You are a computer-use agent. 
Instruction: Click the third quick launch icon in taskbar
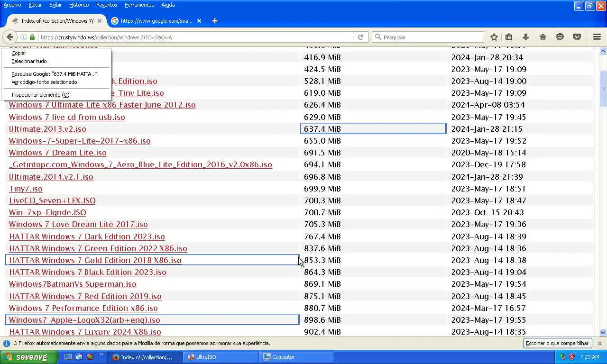point(90,357)
